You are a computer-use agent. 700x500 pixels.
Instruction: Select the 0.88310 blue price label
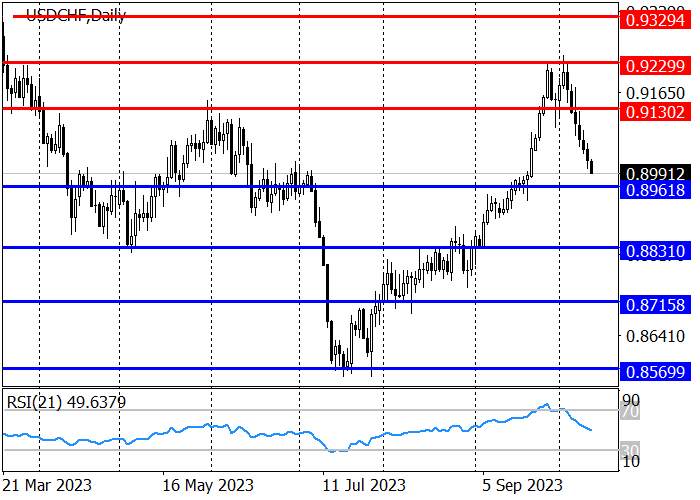click(655, 251)
